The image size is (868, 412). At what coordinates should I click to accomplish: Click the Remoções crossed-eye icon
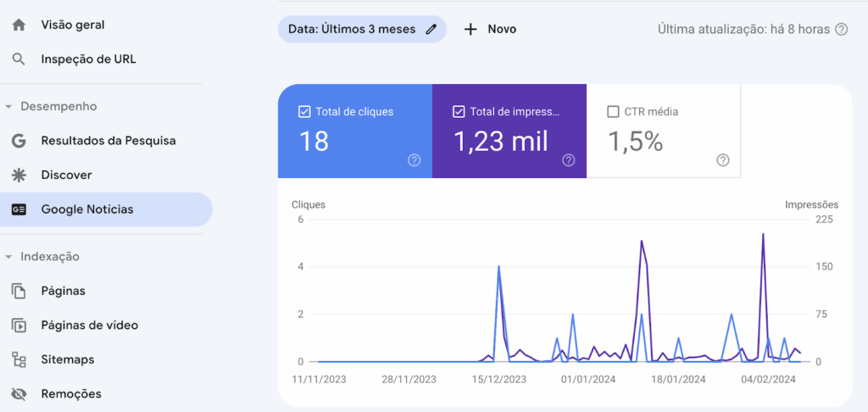19,394
